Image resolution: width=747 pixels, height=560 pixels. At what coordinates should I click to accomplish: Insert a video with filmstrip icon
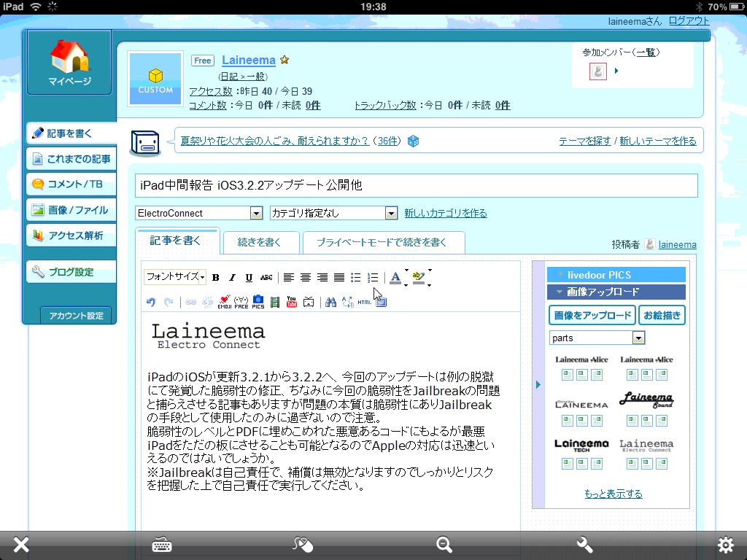pos(275,302)
